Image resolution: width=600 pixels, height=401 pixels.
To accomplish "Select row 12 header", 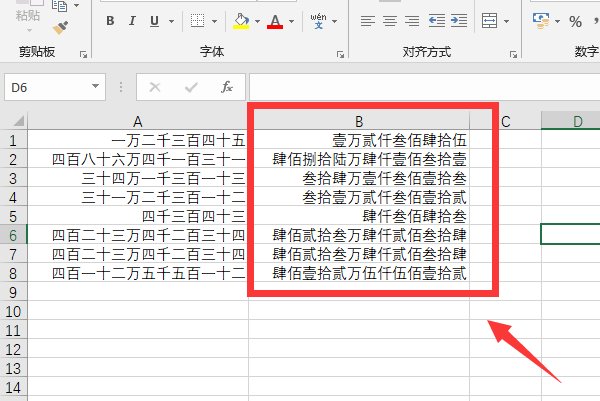I will click(x=13, y=349).
